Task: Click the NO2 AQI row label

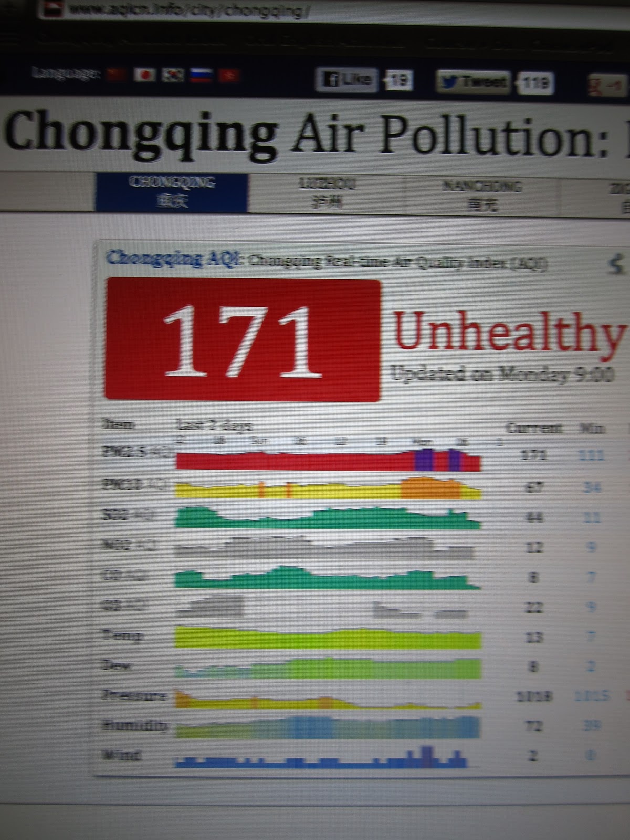Action: tap(129, 545)
